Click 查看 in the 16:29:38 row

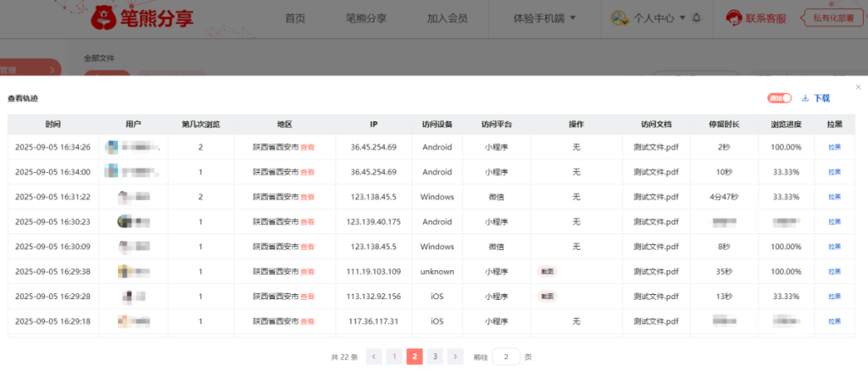308,272
